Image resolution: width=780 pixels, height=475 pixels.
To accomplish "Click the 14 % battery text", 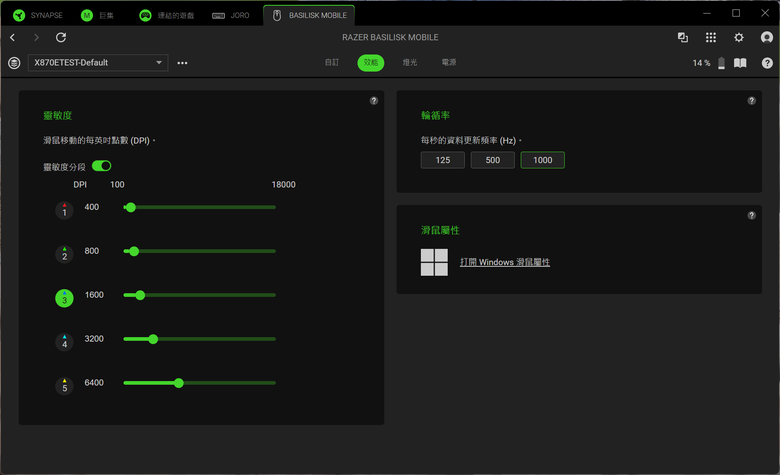I will pos(701,63).
